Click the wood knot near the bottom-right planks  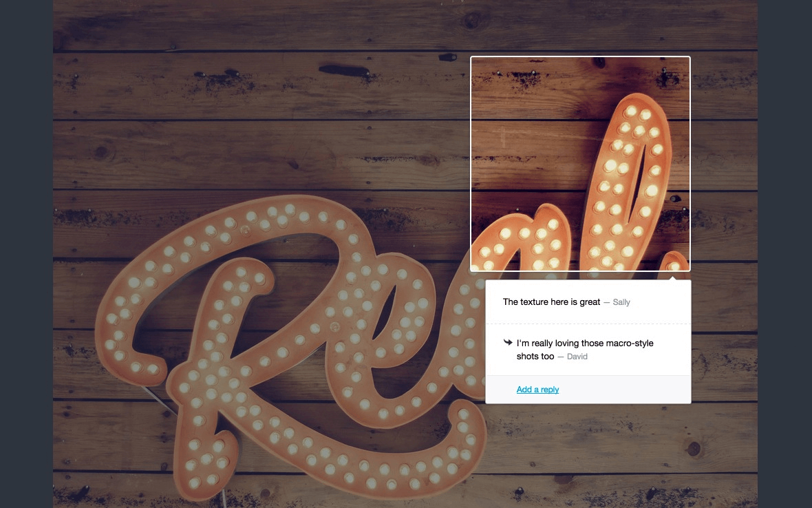pyautogui.click(x=694, y=448)
